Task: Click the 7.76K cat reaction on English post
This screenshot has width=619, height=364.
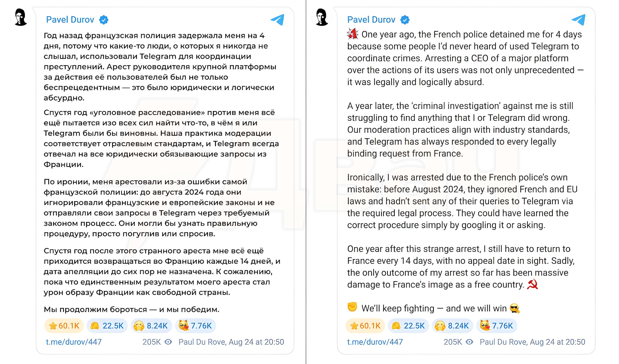Action: 497,326
